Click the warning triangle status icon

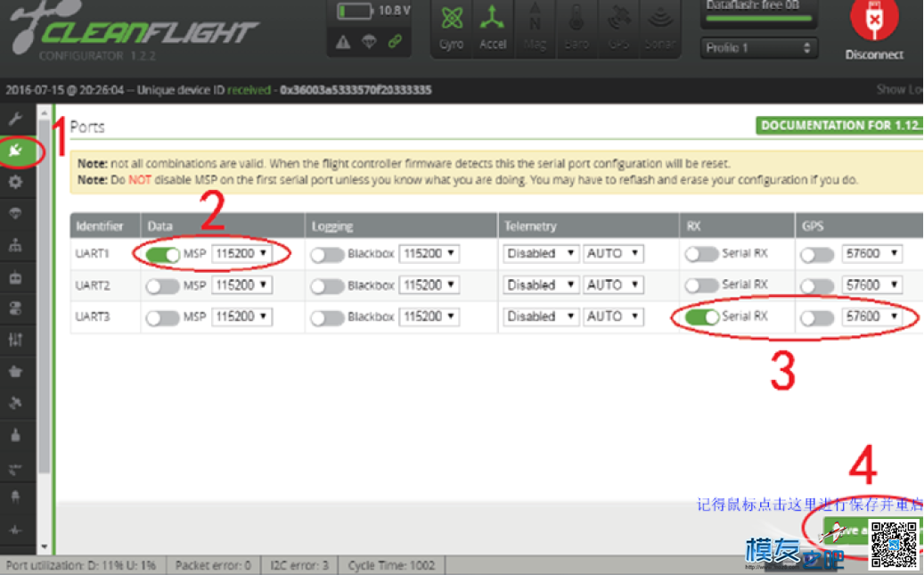click(343, 42)
